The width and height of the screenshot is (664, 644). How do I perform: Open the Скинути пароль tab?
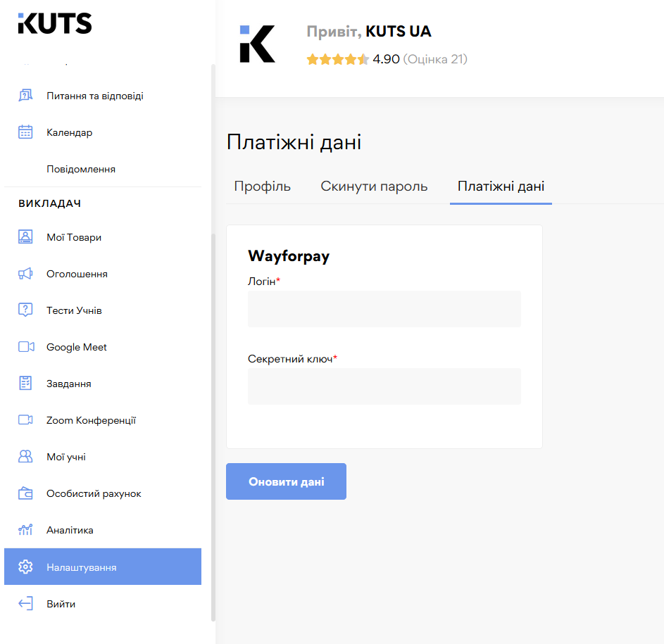click(x=374, y=187)
